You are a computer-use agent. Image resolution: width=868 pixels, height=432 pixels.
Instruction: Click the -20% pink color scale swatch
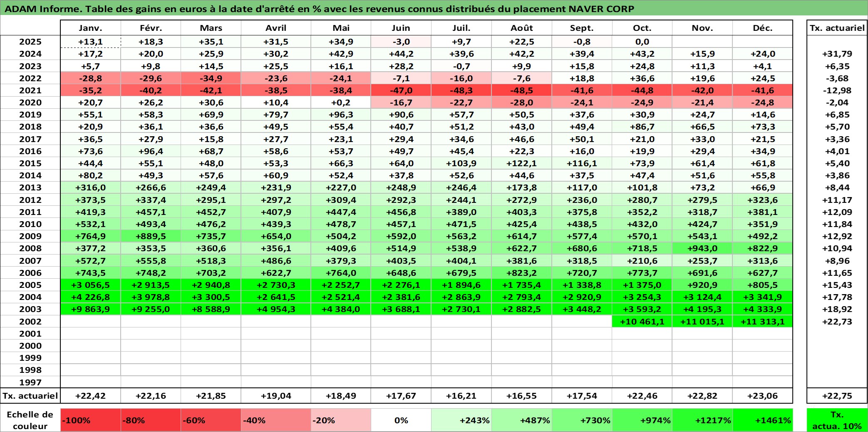coord(341,420)
